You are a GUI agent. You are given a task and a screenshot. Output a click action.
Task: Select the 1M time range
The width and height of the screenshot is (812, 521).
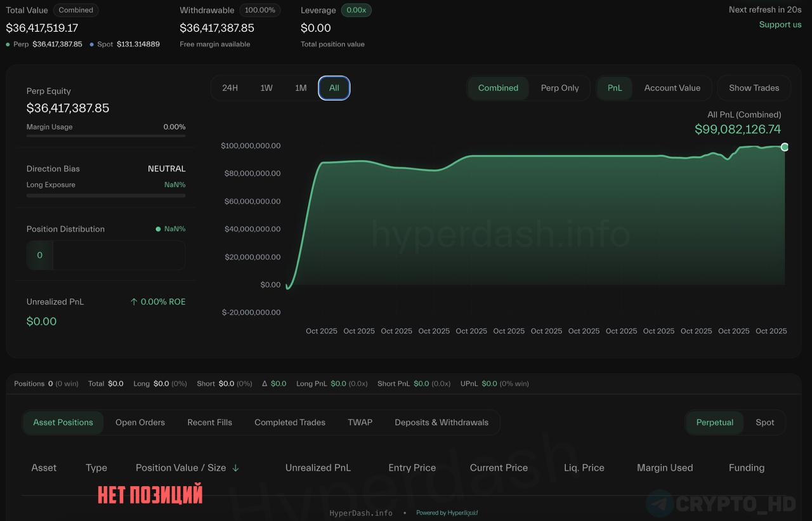301,88
